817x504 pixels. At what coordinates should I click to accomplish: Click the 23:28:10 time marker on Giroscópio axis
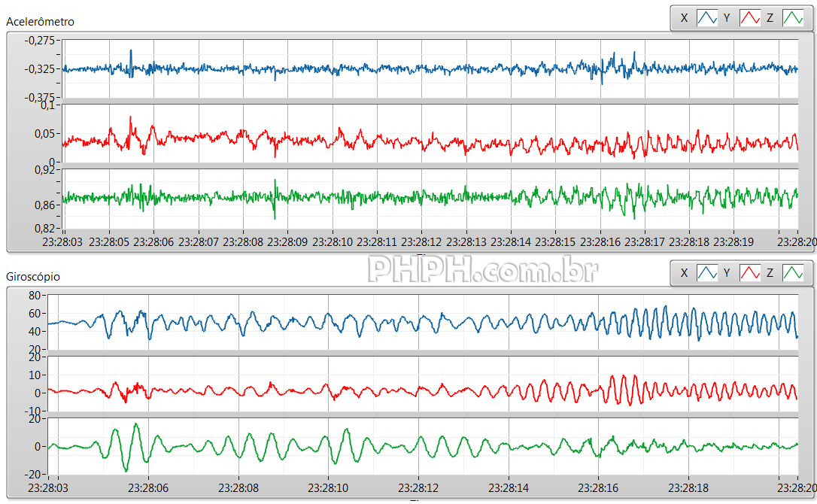tap(328, 487)
